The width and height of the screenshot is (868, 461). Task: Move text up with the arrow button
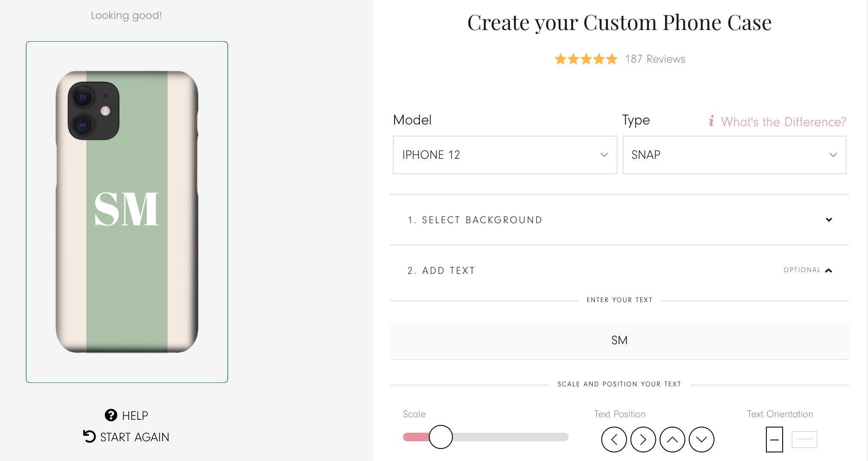tap(672, 440)
